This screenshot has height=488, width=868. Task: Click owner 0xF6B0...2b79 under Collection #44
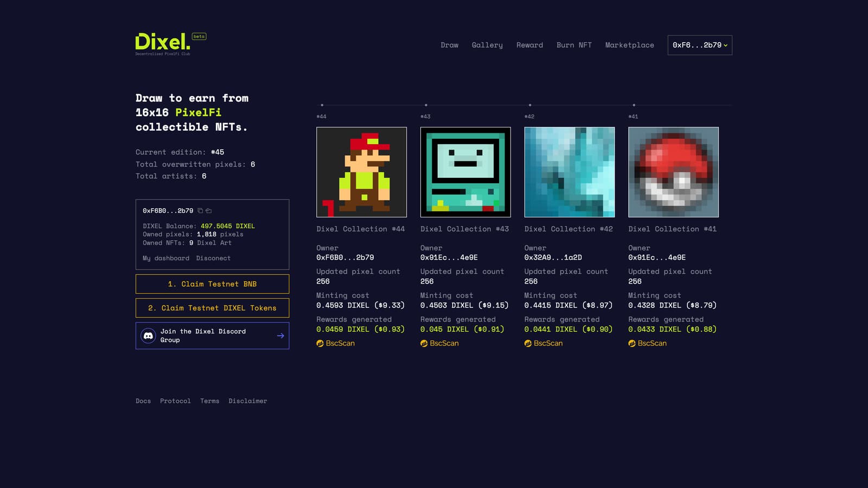(x=345, y=258)
